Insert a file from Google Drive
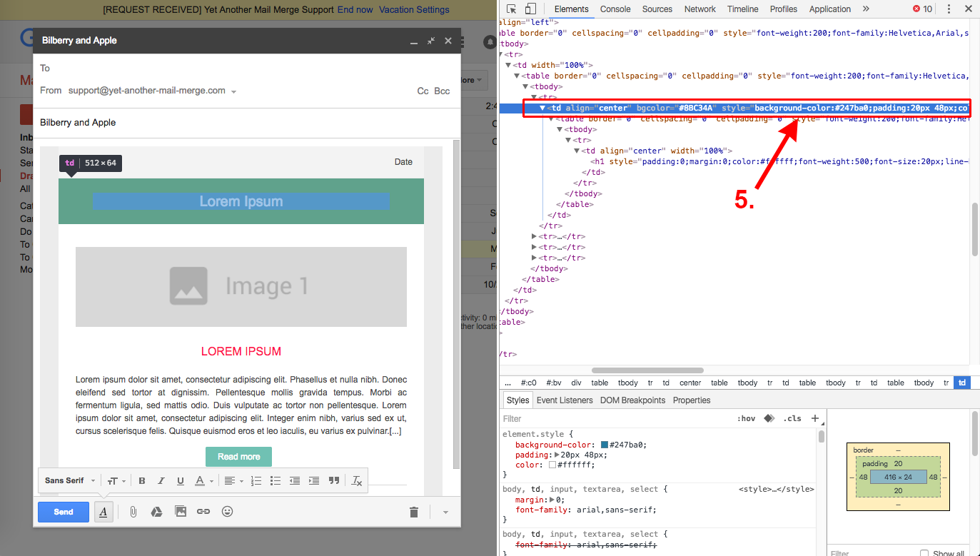The image size is (980, 556). (x=156, y=511)
